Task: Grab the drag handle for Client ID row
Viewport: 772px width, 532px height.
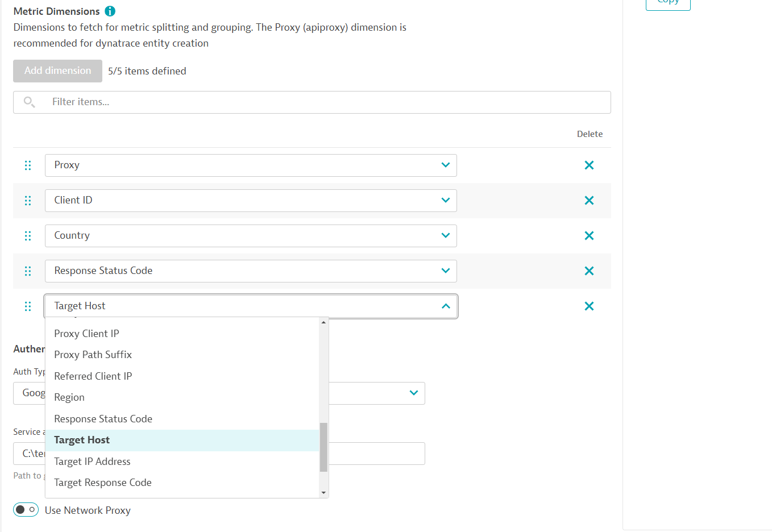Action: tap(28, 201)
